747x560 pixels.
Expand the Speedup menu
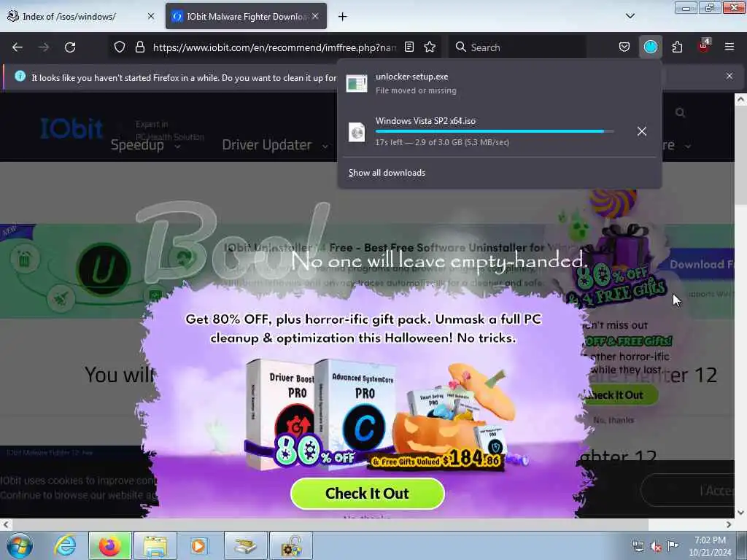pos(145,145)
